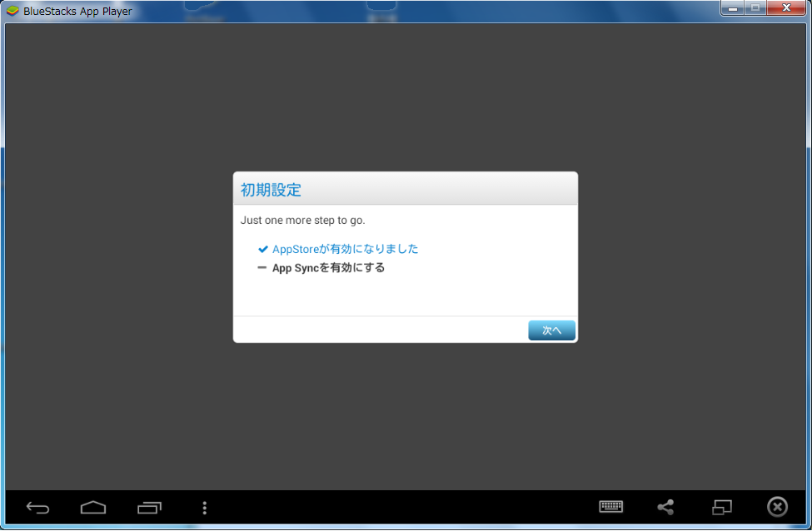Click the BlueStacks App Player title text
Screen dimensions: 812x531
pyautogui.click(x=77, y=12)
